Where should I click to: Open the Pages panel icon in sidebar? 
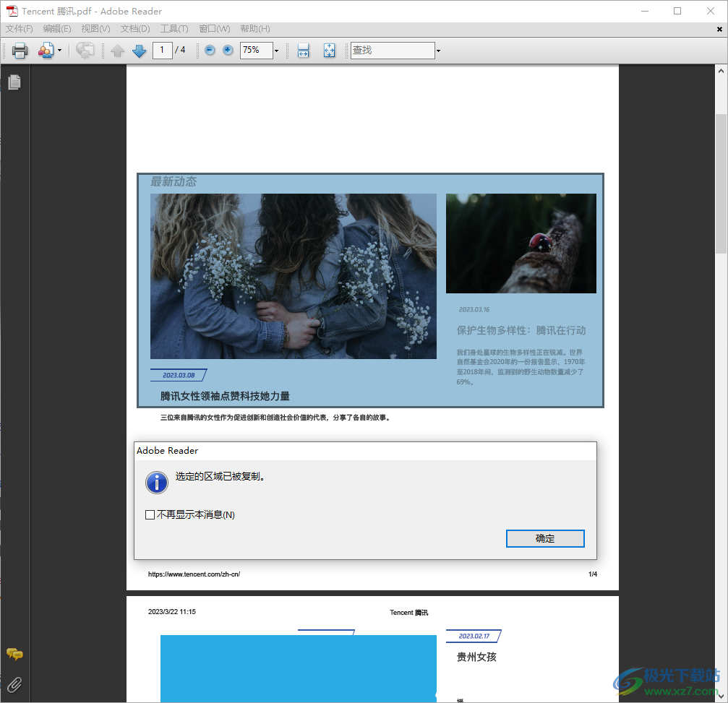(14, 82)
